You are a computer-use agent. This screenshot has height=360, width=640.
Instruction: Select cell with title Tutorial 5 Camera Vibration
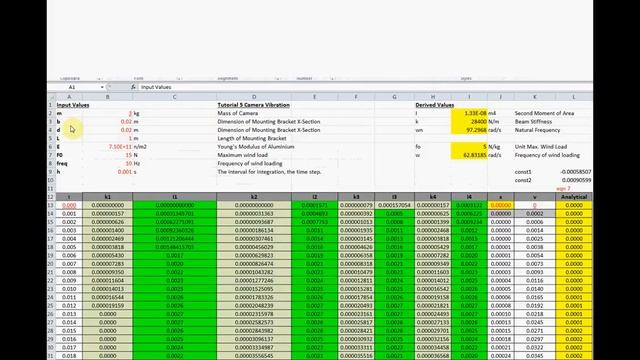click(253, 105)
